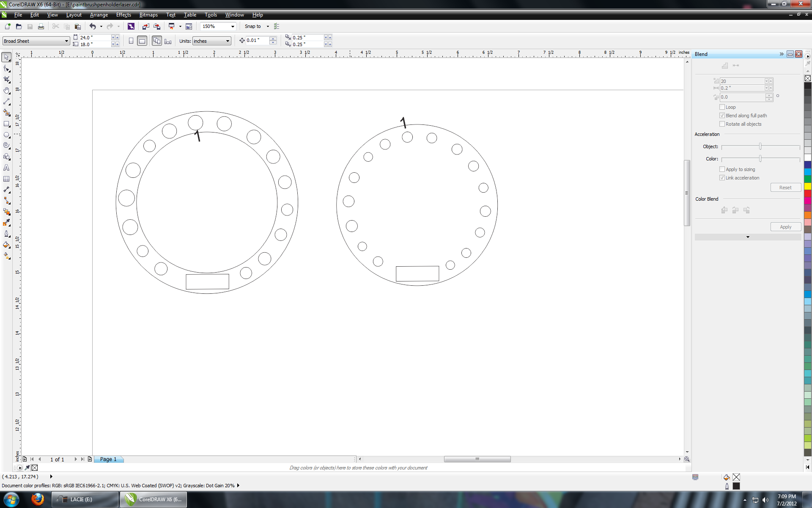Select the Ellipse tool
Viewport: 812px width, 508px height.
tap(6, 135)
